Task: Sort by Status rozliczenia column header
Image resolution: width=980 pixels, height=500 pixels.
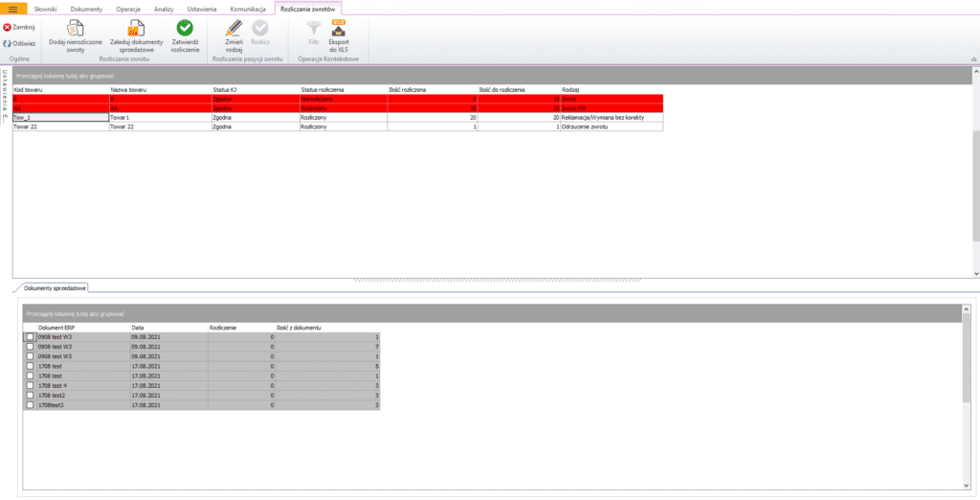Action: (344, 89)
